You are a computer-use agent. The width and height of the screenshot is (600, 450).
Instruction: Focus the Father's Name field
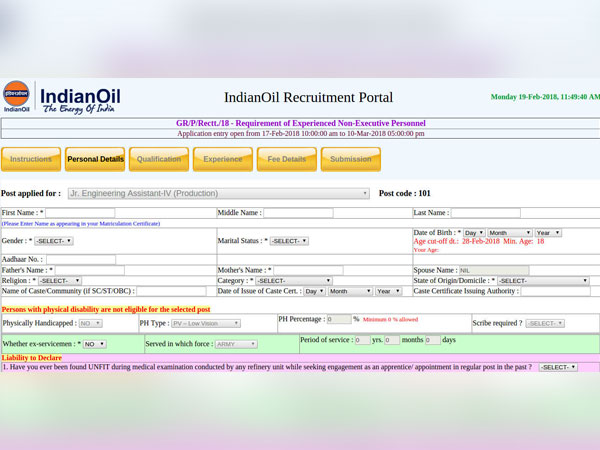point(90,270)
